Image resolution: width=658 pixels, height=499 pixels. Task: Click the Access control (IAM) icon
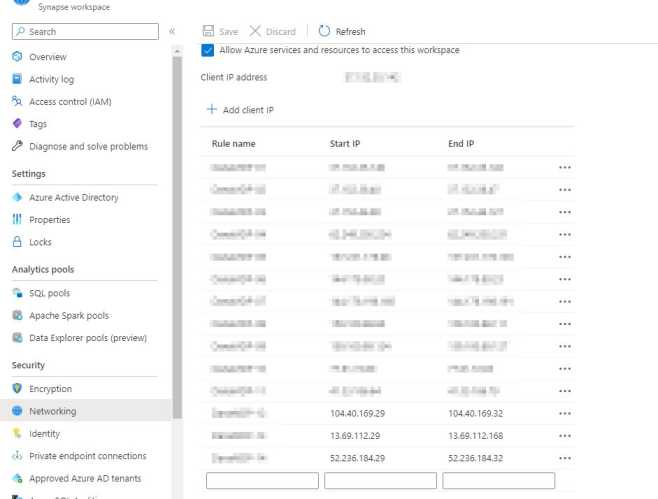[x=17, y=101]
